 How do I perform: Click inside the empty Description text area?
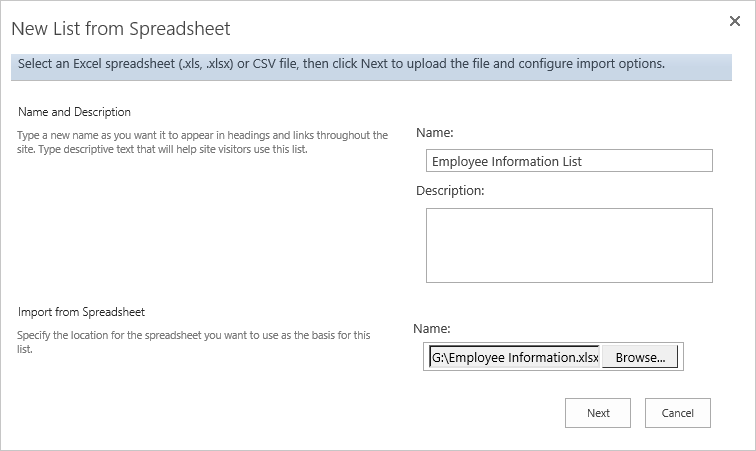(x=569, y=246)
